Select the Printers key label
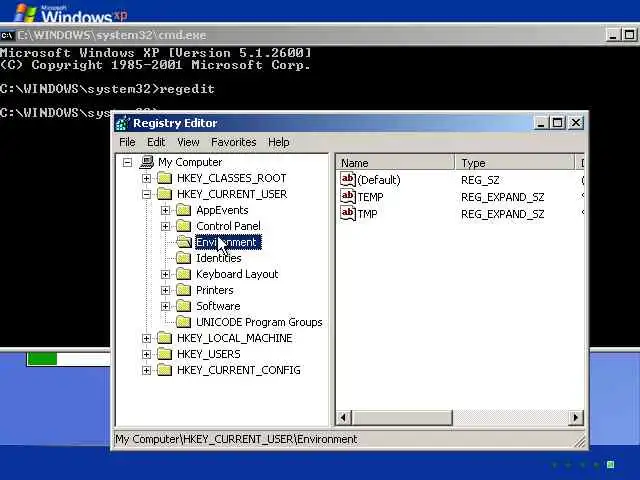640x480 pixels. pyautogui.click(x=215, y=290)
